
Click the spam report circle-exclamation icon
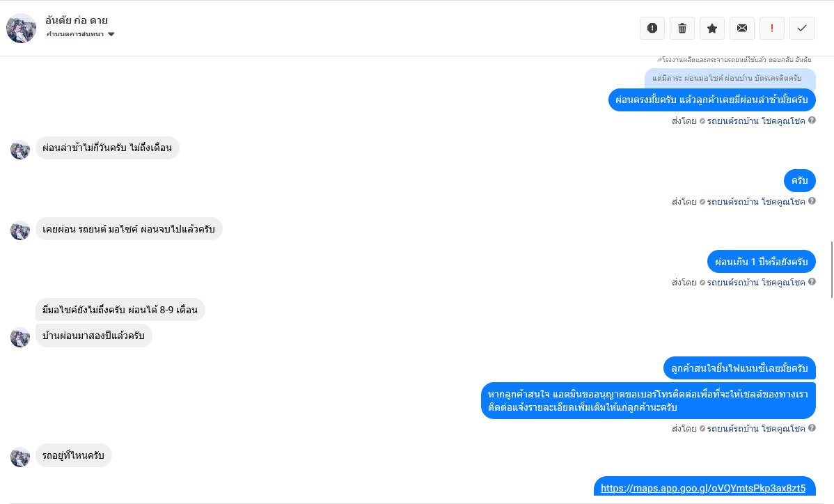pos(652,28)
